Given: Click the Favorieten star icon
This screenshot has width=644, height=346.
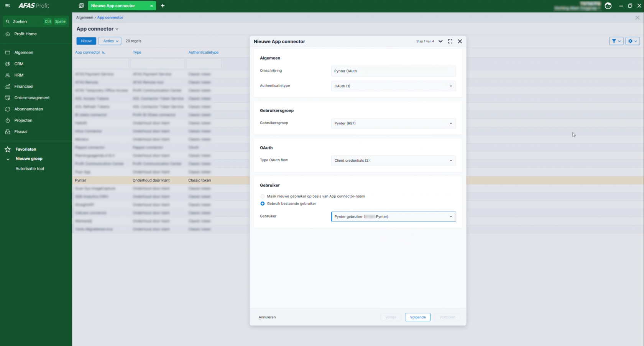Looking at the screenshot, I should click(8, 149).
